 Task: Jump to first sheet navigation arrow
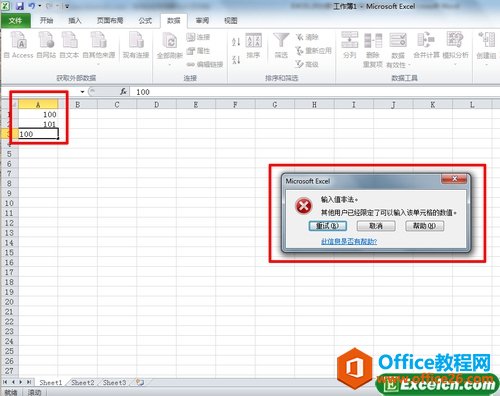coord(5,382)
